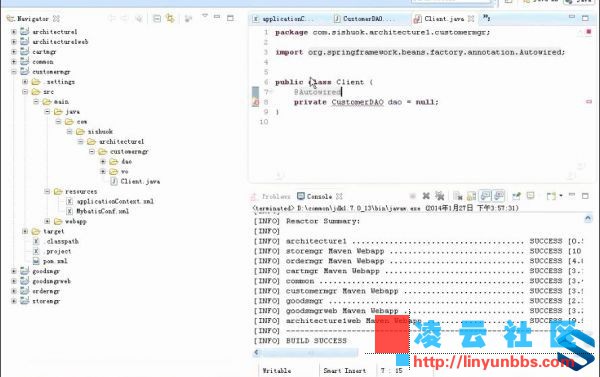The height and width of the screenshot is (377, 600).
Task: Click the error marker beside line 8
Action: (256, 102)
